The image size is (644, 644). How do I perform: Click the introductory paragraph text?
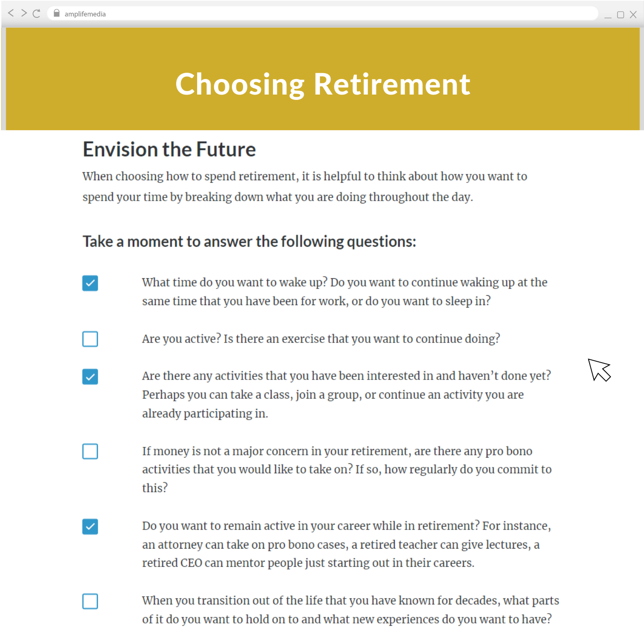pyautogui.click(x=305, y=186)
